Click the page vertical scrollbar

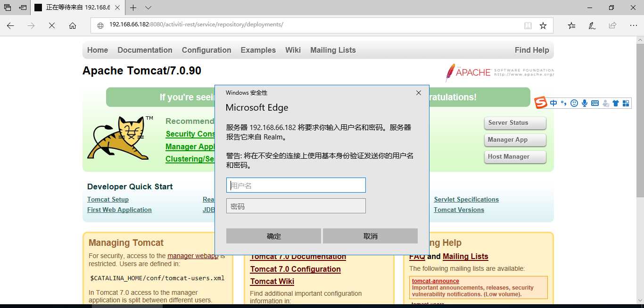pyautogui.click(x=640, y=120)
